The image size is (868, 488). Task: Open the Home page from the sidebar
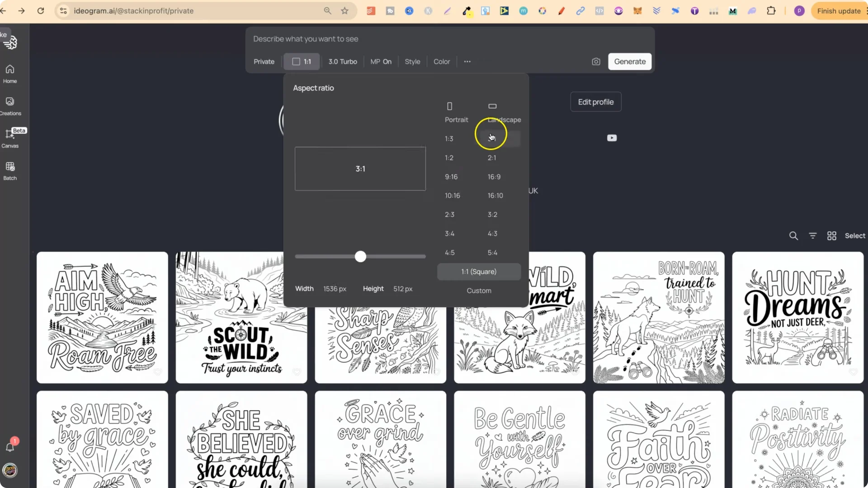(9, 73)
